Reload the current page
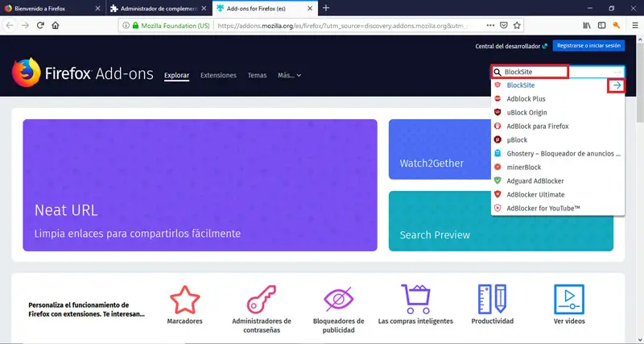This screenshot has width=644, height=344. click(40, 26)
